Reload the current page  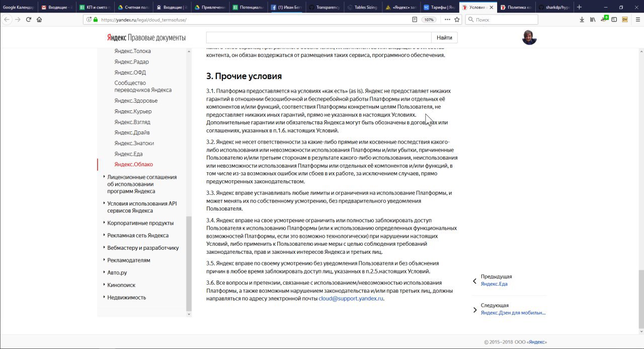point(29,19)
